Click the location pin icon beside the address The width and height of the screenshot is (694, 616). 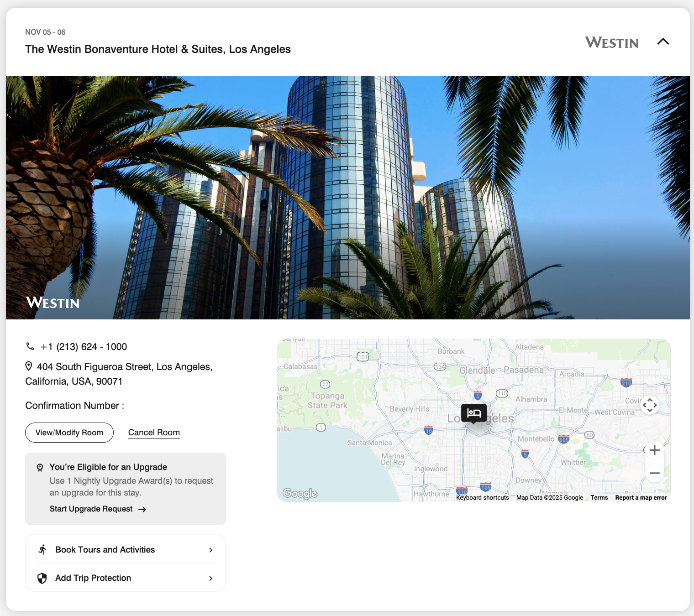[x=29, y=366]
